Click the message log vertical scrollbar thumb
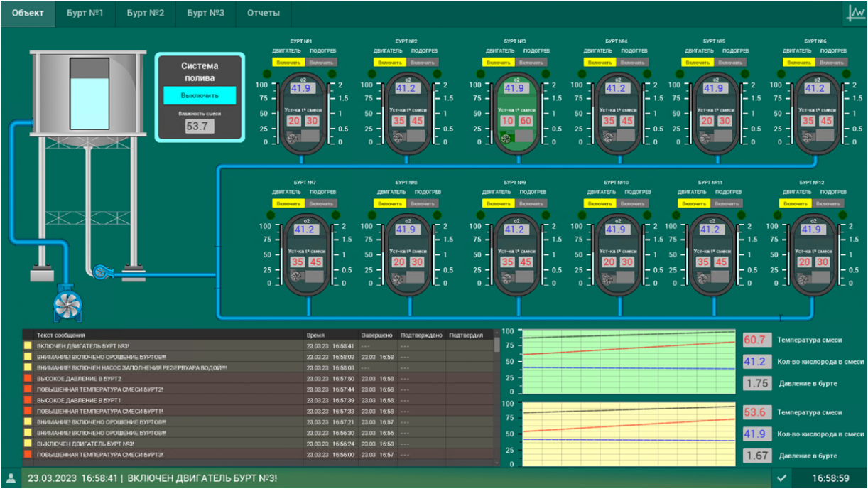Screen dimensions: 868x489 [x=497, y=345]
